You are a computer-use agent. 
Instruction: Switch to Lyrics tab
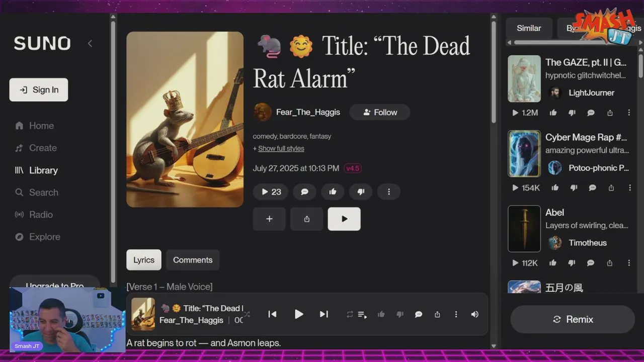(x=144, y=260)
